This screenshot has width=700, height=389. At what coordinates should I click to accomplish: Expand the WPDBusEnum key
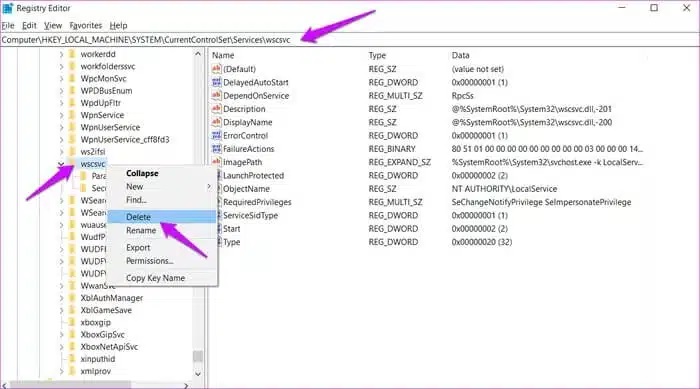pos(62,91)
